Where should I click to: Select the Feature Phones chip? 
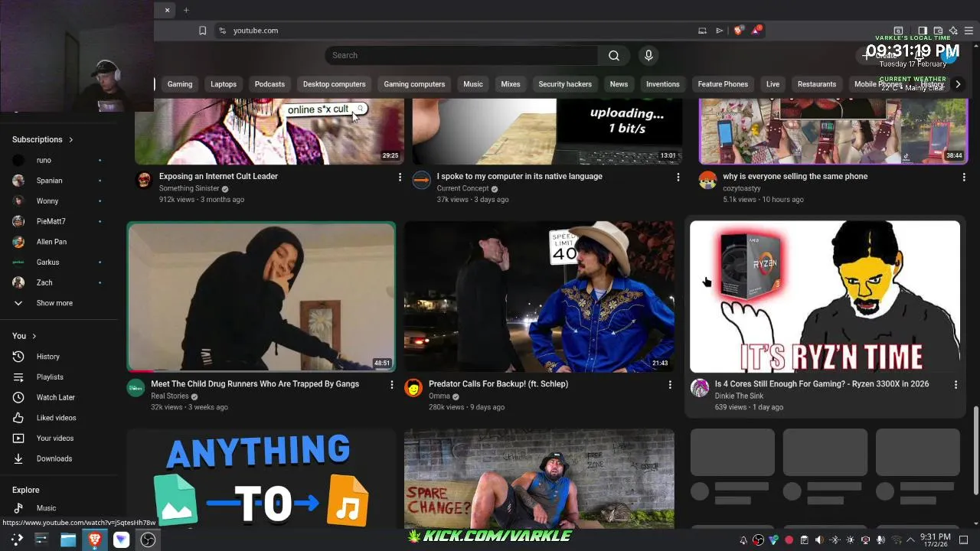[723, 84]
